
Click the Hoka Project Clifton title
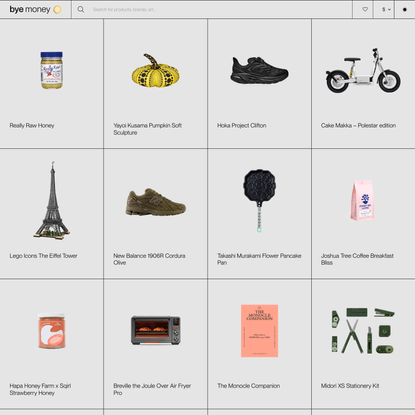pos(242,125)
